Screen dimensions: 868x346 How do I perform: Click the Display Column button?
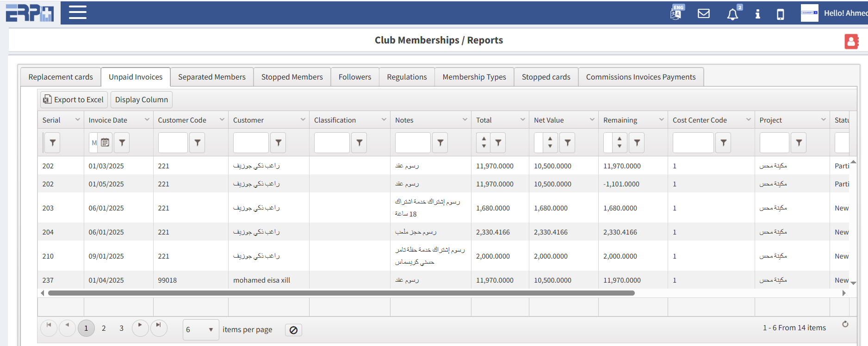click(141, 100)
